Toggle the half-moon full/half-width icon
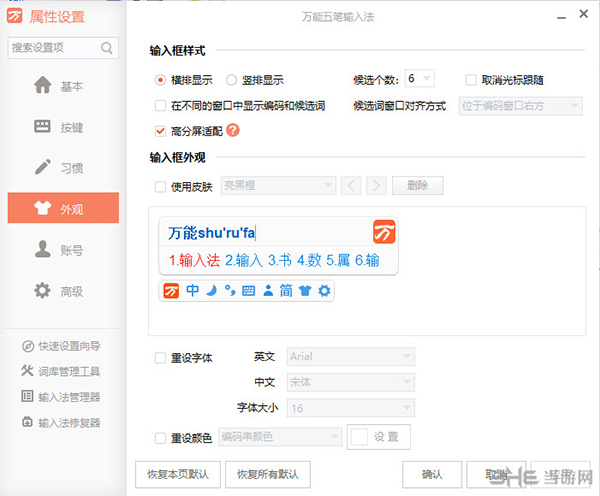Image resolution: width=600 pixels, height=496 pixels. tap(212, 291)
